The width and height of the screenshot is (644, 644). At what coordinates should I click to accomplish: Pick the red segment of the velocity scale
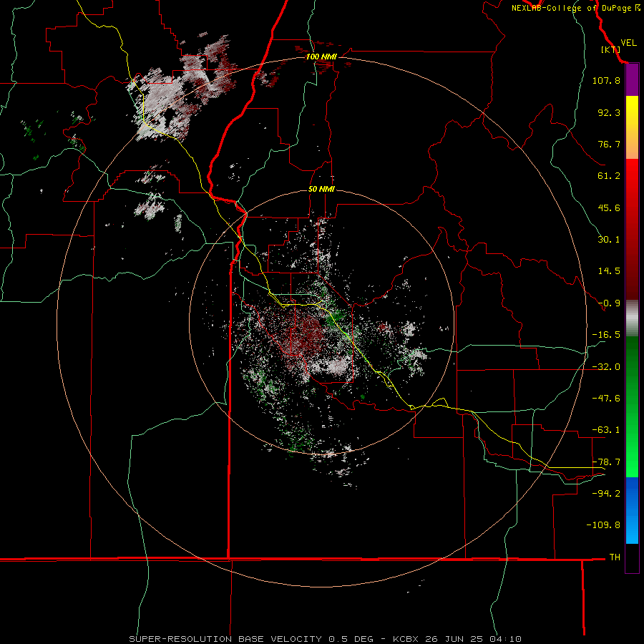[632, 229]
